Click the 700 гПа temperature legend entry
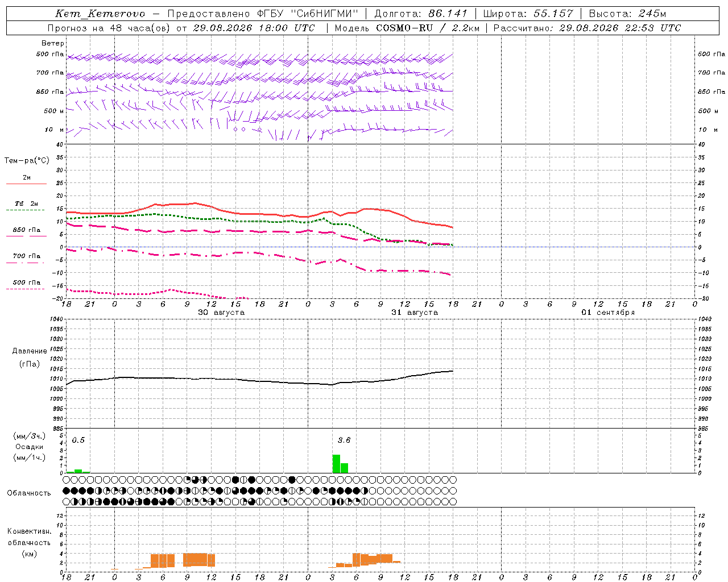Screen dimensions: 728x582 (26, 259)
